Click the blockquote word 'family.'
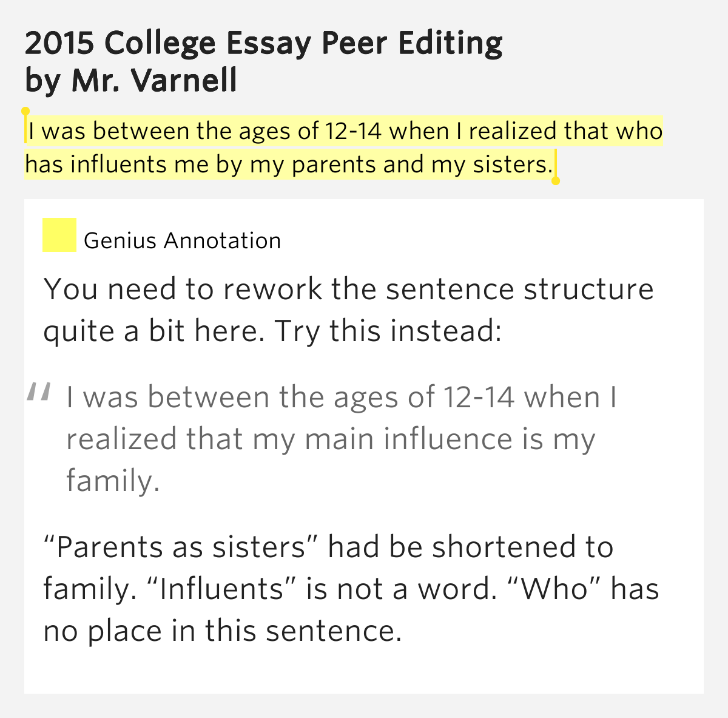This screenshot has height=718, width=728. click(113, 481)
